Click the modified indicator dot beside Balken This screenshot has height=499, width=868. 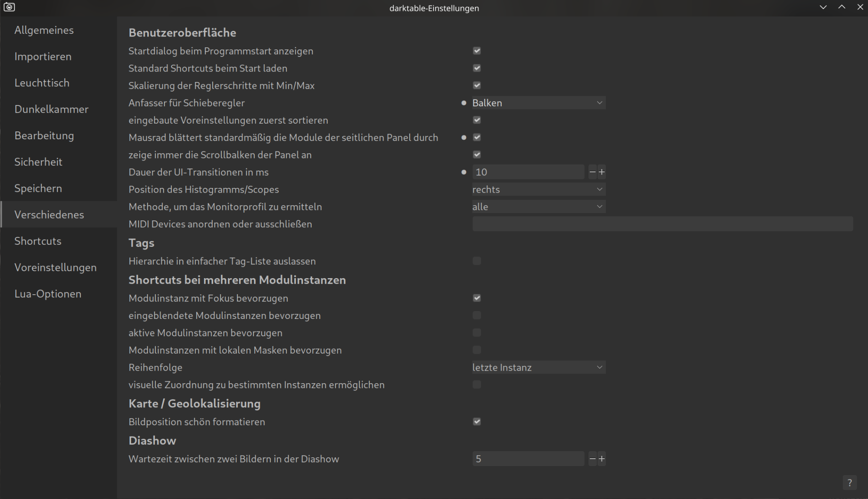[464, 103]
